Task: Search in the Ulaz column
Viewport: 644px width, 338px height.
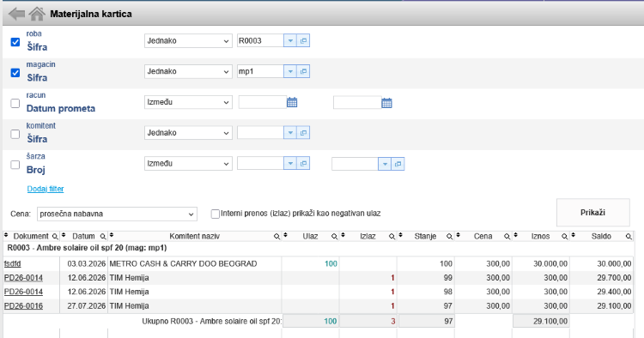Action: (x=334, y=237)
